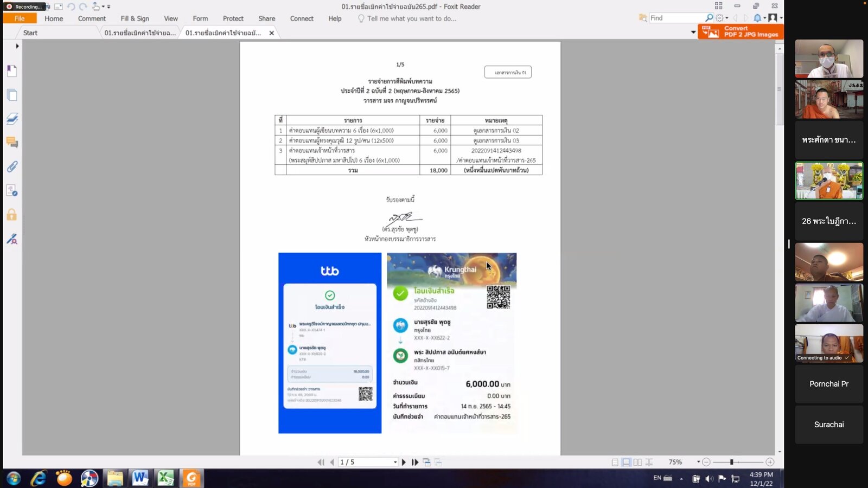The image size is (868, 488).
Task: Switch to the first 01.รายชื่อเบิกค่าใช้จ่าย document tab
Action: tap(140, 33)
